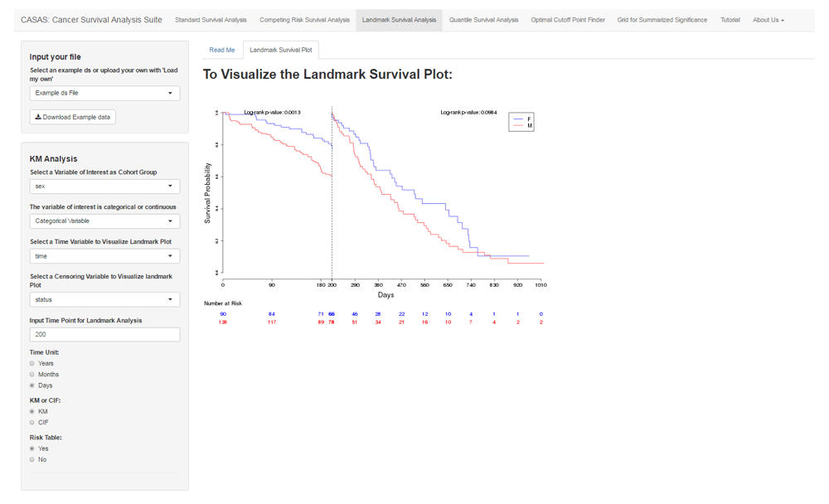
Task: Set Risk Table to No
Action: [32, 459]
